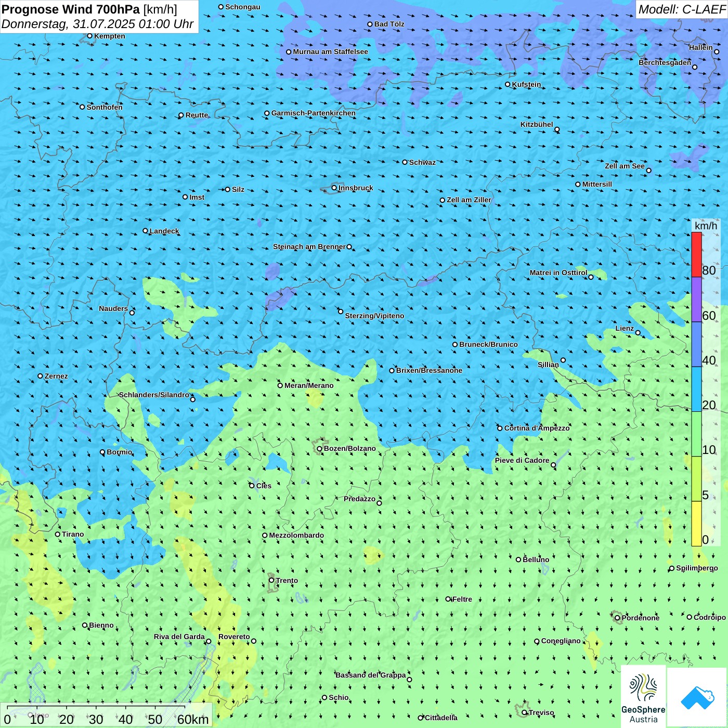Select the Zell am See marker

[x=648, y=171]
